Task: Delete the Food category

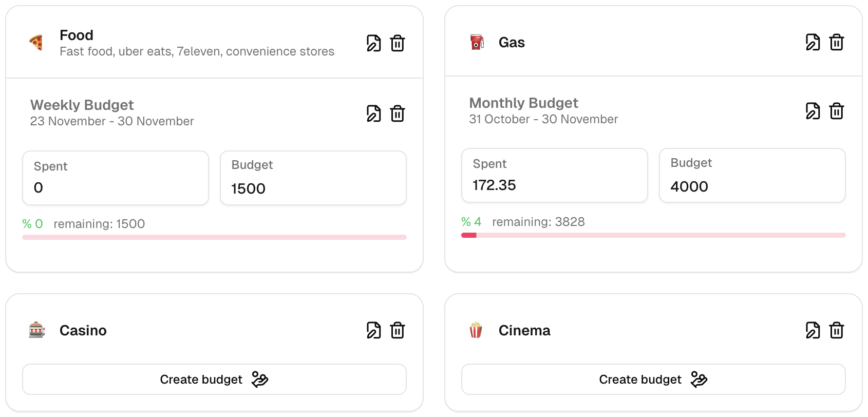Action: [x=398, y=43]
